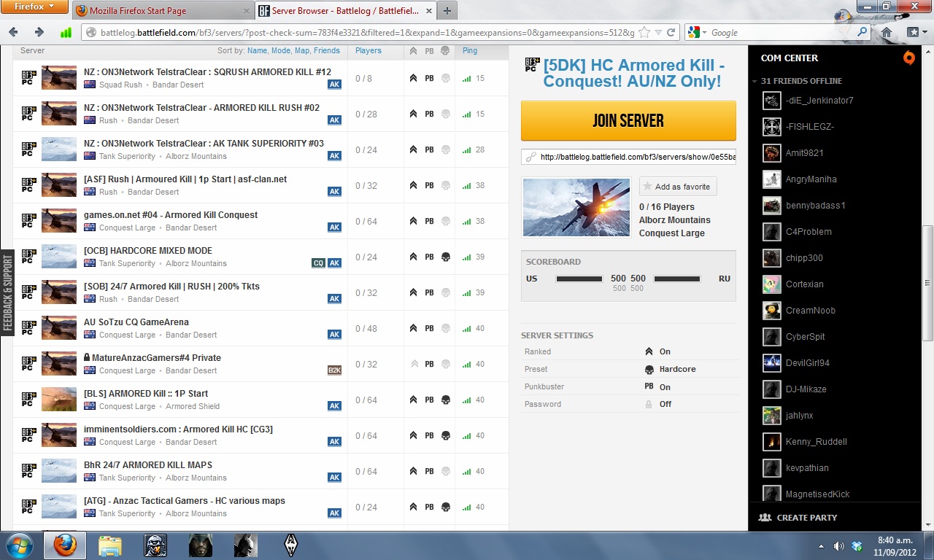The height and width of the screenshot is (560, 934).
Task: Click the Origin logo in Com Center
Action: pyautogui.click(x=908, y=58)
